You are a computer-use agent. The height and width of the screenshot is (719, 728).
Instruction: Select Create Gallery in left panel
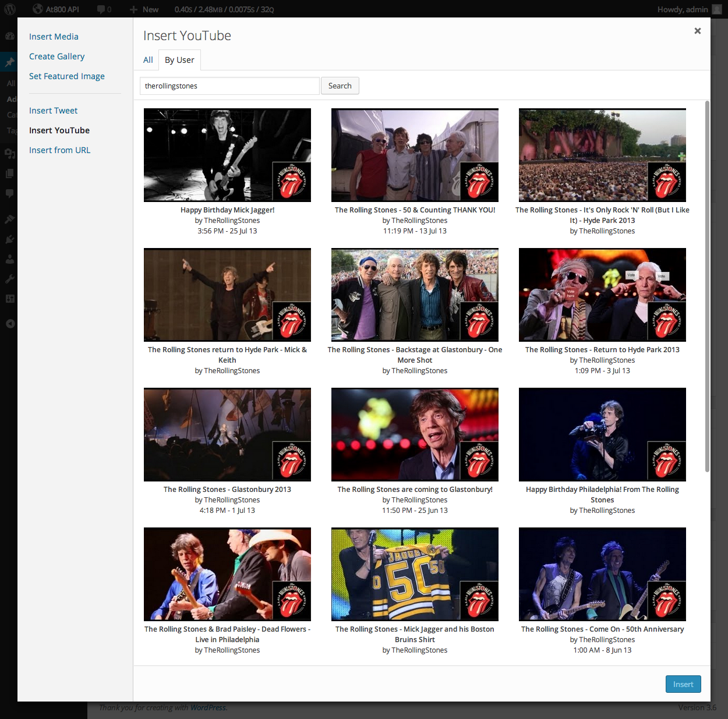[x=57, y=56]
